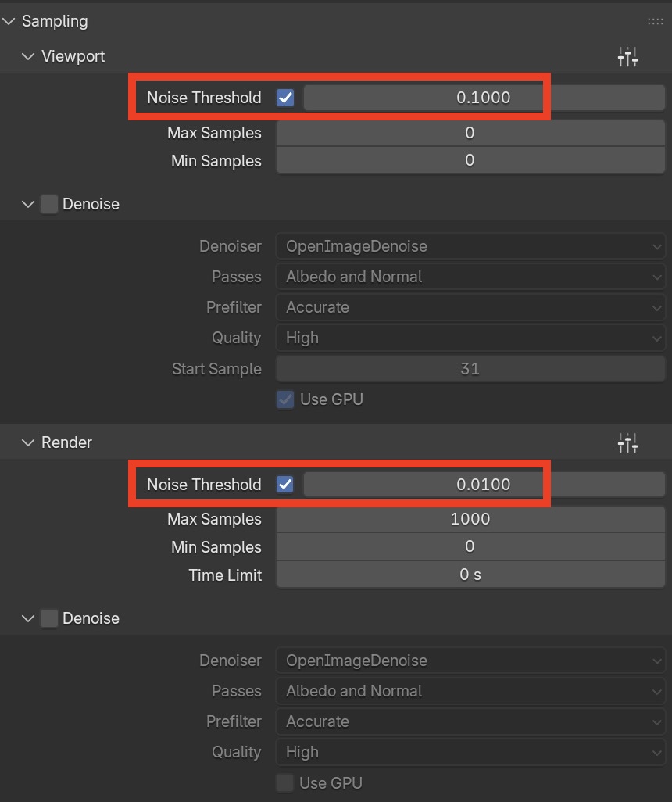The width and height of the screenshot is (672, 802).
Task: Click Render Time Limit field 0 s
Action: (x=470, y=575)
